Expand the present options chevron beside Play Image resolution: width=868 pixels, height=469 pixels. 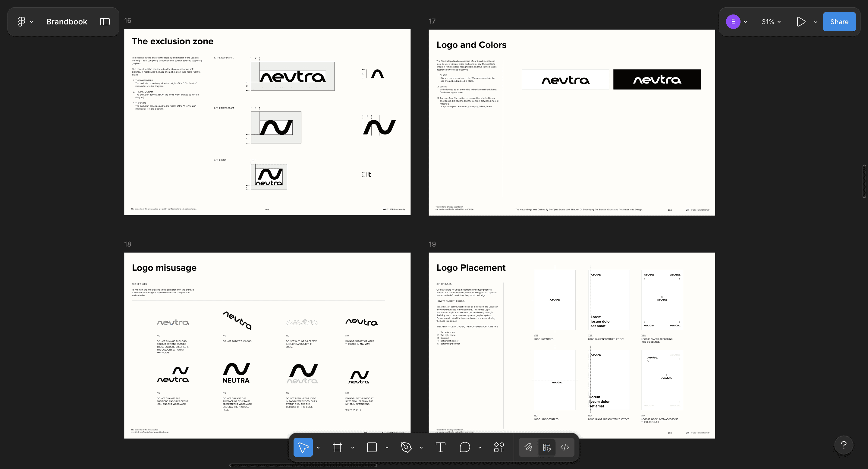coord(816,22)
